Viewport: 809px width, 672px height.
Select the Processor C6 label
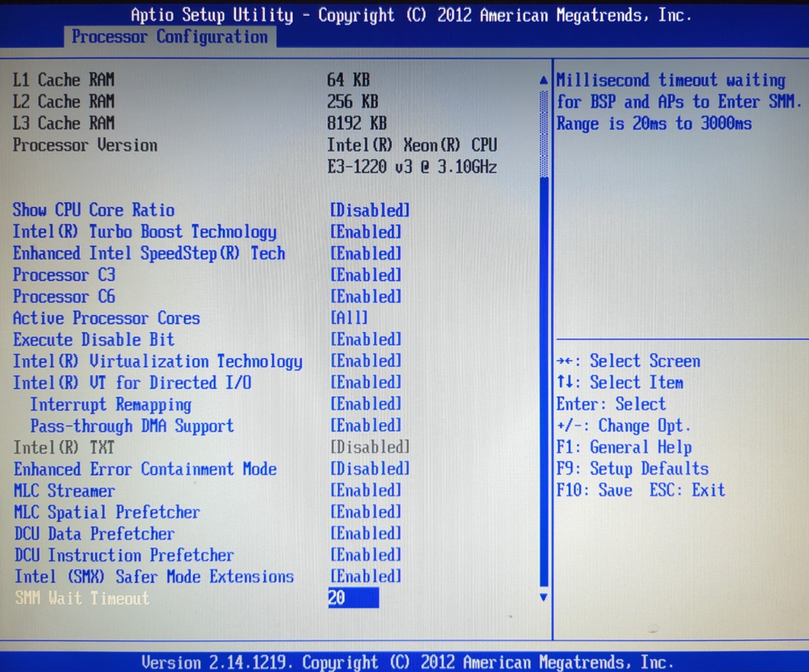64,297
